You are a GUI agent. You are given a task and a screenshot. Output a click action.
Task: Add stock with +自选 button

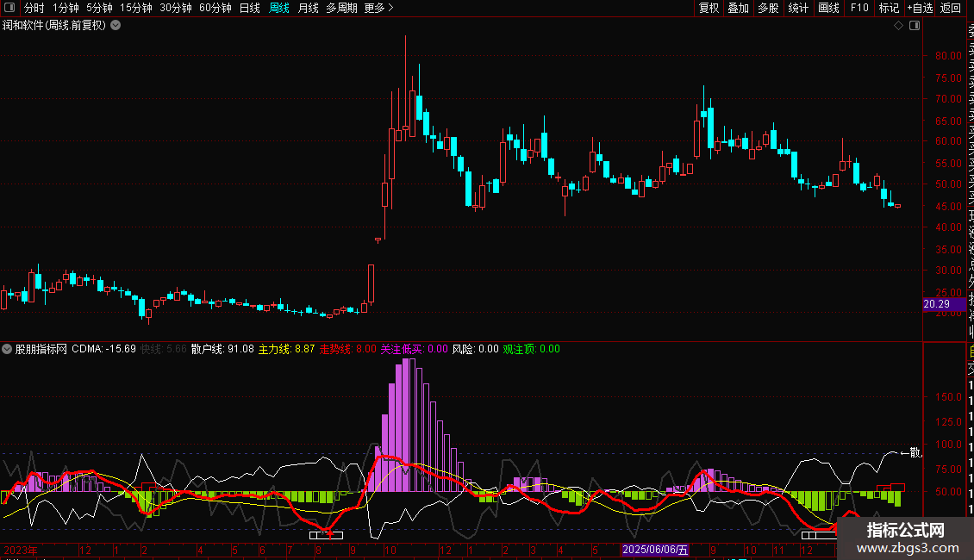pyautogui.click(x=921, y=8)
